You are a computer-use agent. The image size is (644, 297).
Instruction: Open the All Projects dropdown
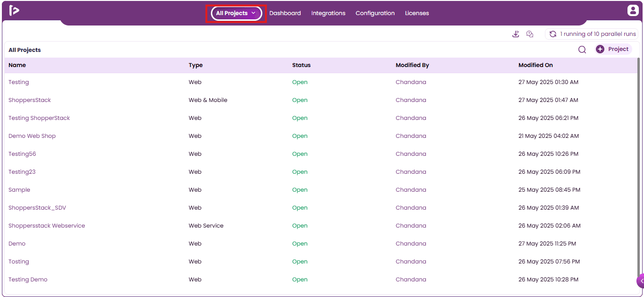click(x=236, y=13)
